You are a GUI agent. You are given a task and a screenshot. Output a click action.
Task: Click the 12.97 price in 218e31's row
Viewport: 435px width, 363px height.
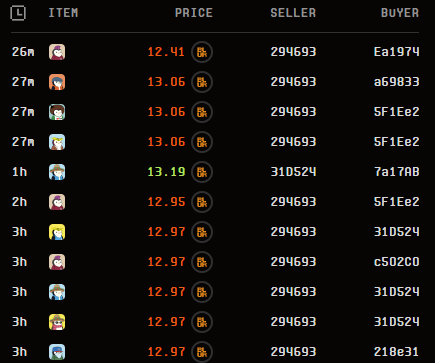click(x=166, y=352)
